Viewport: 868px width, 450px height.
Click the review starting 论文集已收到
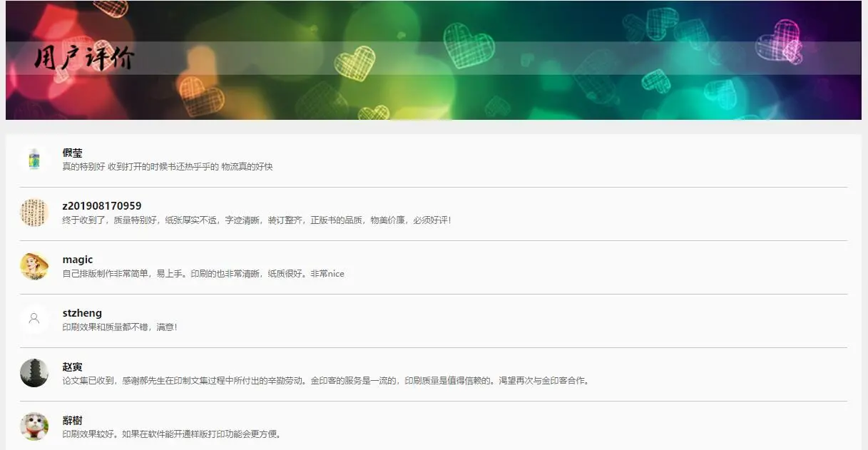tap(326, 381)
